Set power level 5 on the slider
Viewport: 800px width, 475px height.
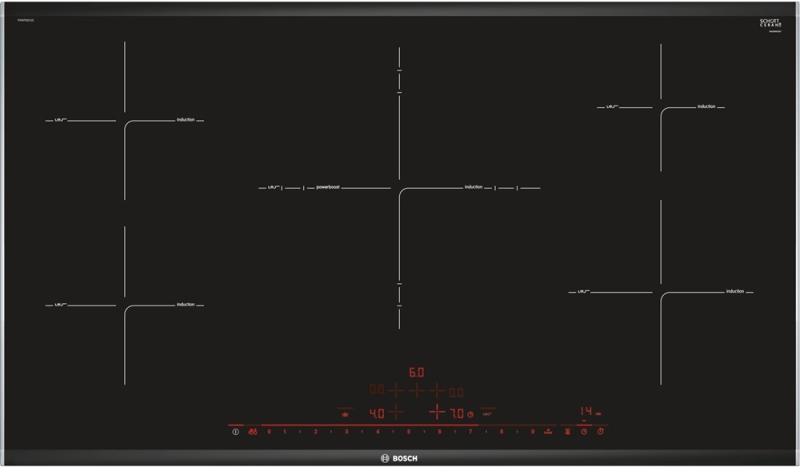coord(408,432)
